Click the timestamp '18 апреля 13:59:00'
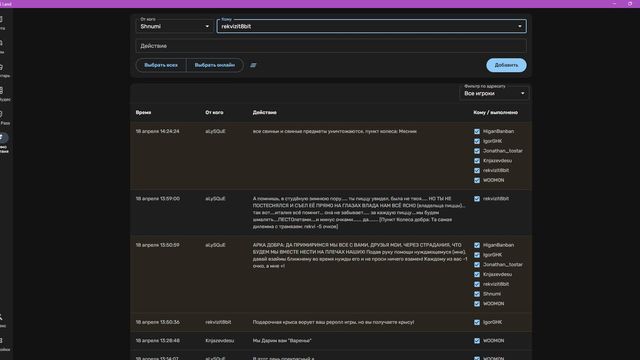This screenshot has width=640, height=360. click(x=158, y=199)
